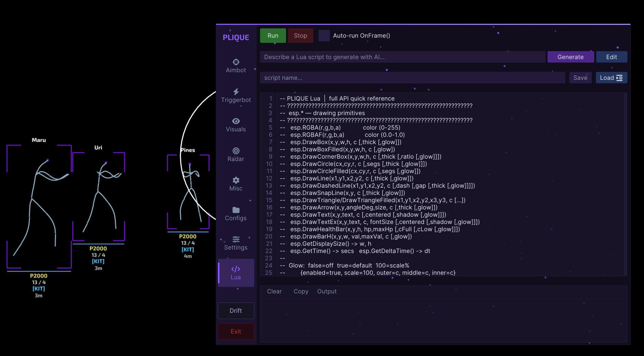The image size is (644, 356).
Task: Open the Radar target section
Action: (x=236, y=154)
